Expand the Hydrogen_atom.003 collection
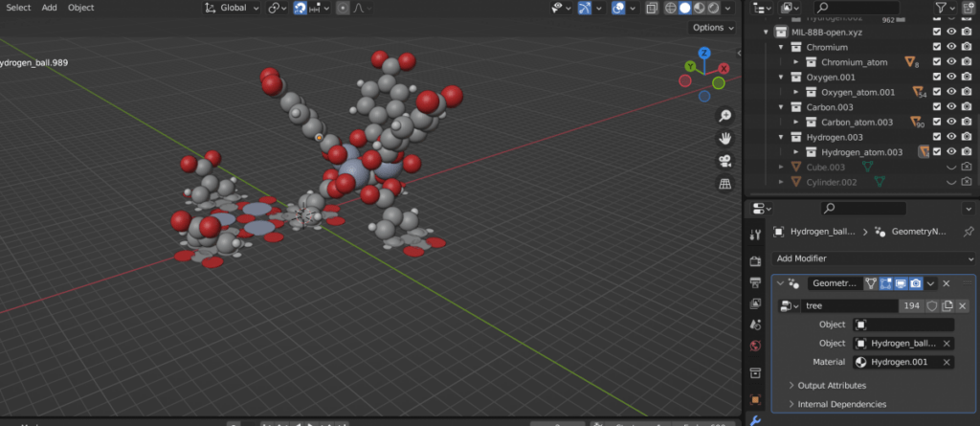980x426 pixels. (x=795, y=152)
